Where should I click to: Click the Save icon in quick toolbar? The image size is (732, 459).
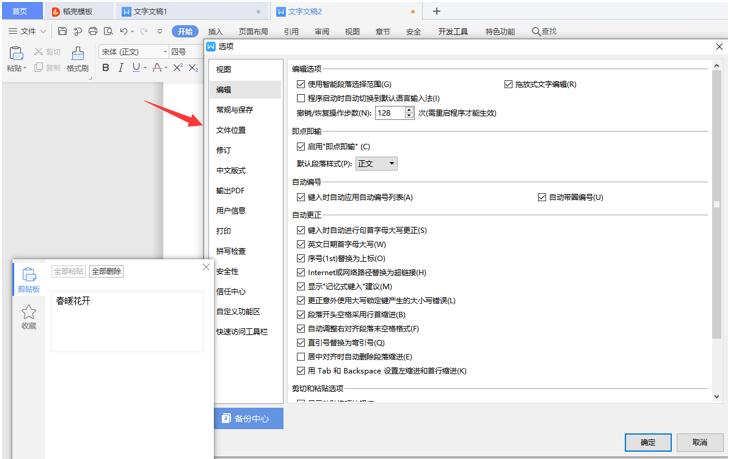click(x=62, y=31)
